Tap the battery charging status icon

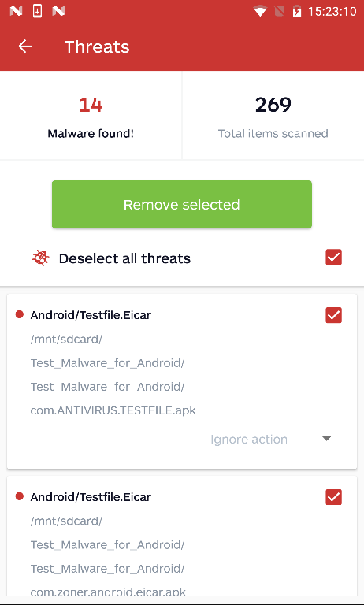pos(297,11)
